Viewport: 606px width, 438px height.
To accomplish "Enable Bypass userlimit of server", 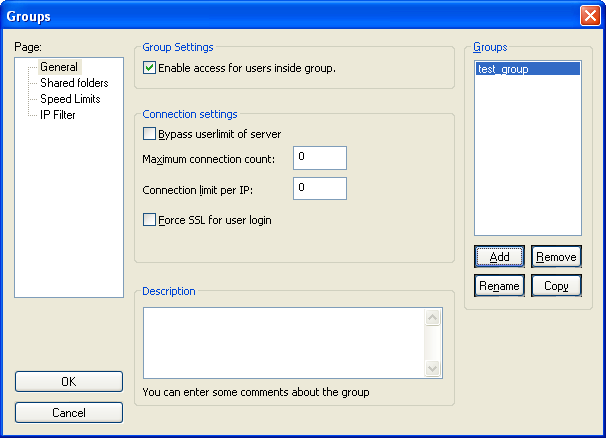I will (149, 134).
